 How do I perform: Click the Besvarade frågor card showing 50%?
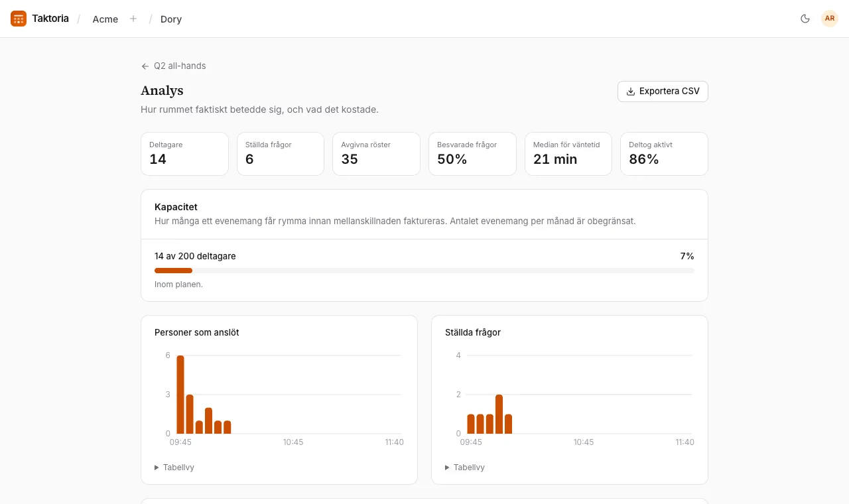click(472, 154)
